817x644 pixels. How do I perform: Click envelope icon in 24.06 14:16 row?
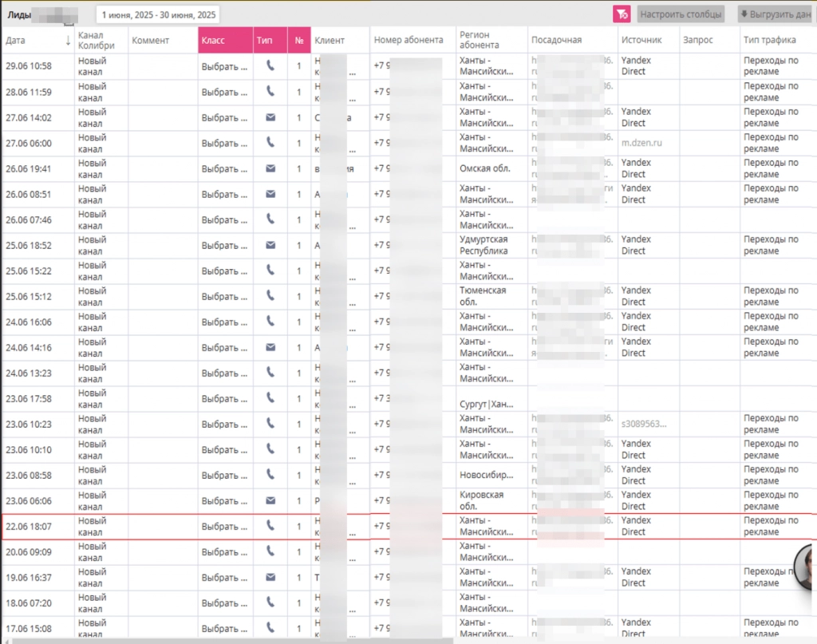[270, 347]
